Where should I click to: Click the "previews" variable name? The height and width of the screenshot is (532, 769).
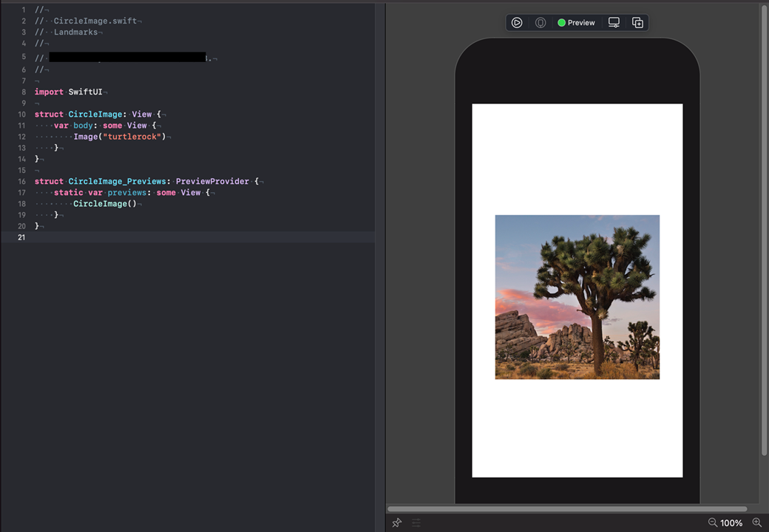tap(127, 193)
